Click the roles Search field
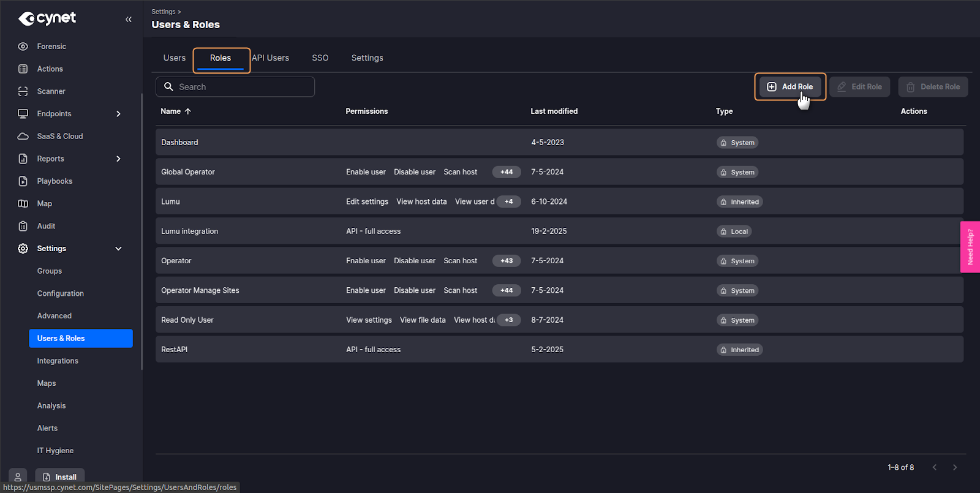 235,87
